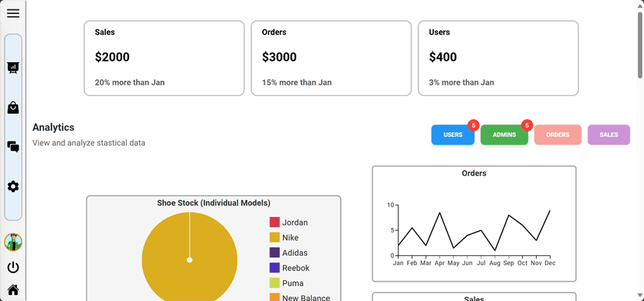Click the power logout icon

(13, 268)
